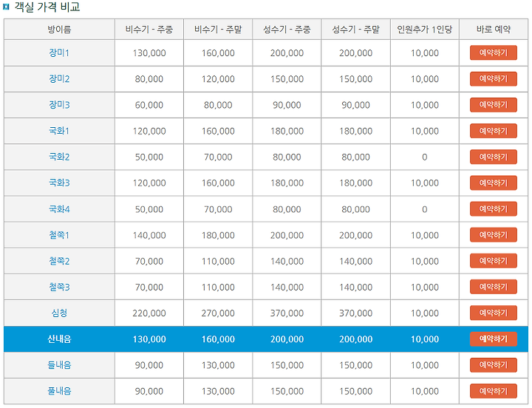Click the 성수기 - 주중 column header
Viewport: 532px width, 408px height.
(x=287, y=30)
